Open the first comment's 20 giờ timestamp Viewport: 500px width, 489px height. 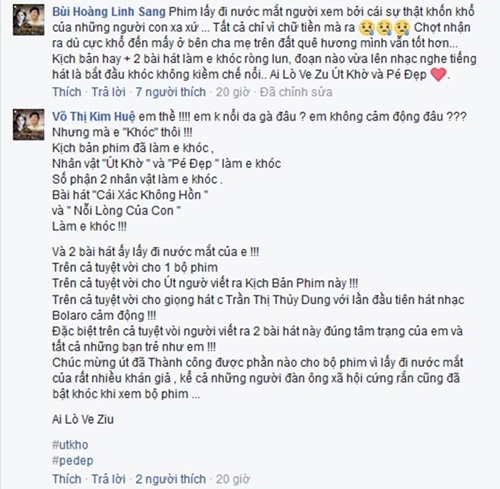point(232,92)
